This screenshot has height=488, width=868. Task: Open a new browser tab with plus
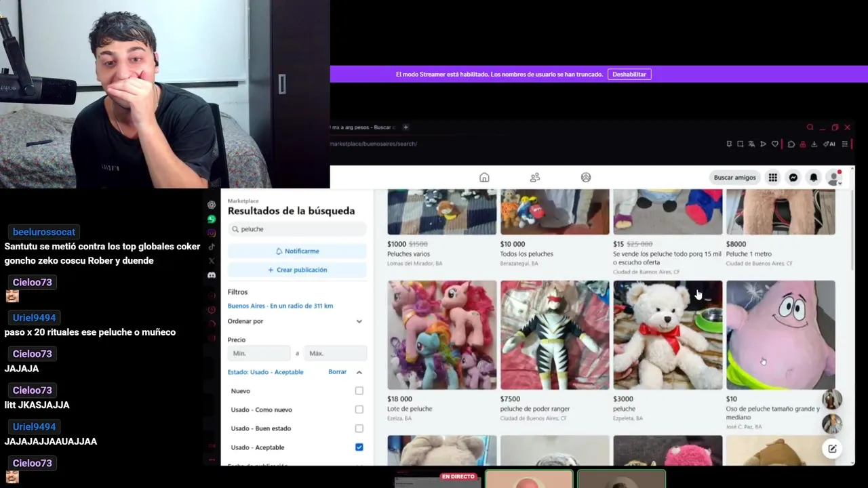(406, 127)
